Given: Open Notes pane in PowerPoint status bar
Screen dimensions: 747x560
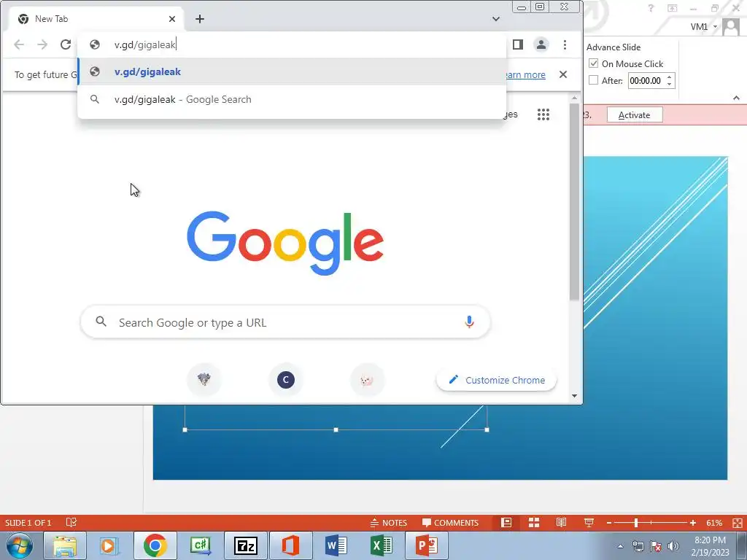Looking at the screenshot, I should [389, 522].
